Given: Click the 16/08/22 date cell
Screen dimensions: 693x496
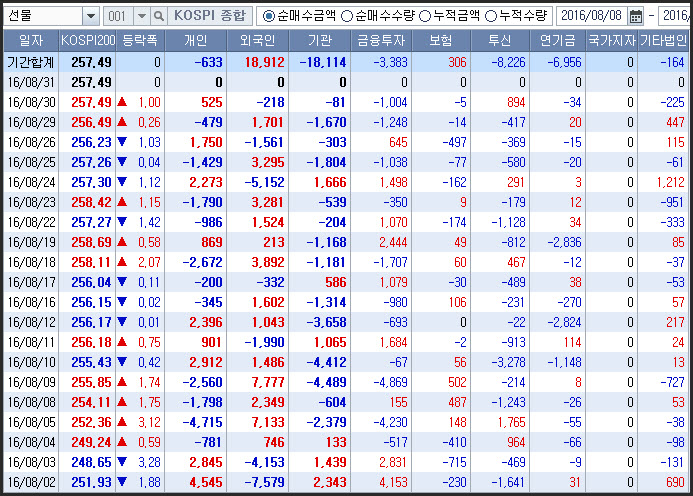Looking at the screenshot, I should tap(31, 222).
